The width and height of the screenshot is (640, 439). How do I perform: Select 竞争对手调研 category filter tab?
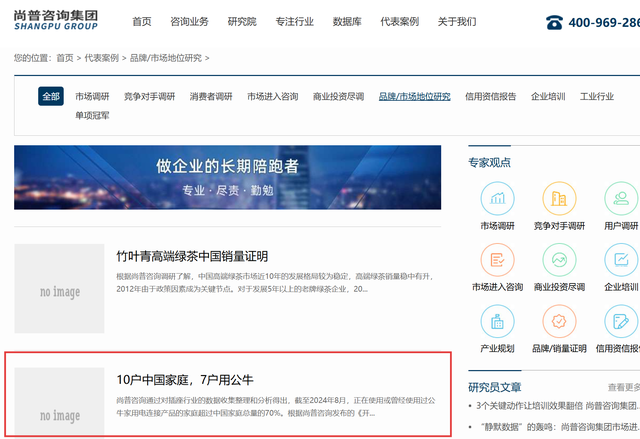coord(149,97)
